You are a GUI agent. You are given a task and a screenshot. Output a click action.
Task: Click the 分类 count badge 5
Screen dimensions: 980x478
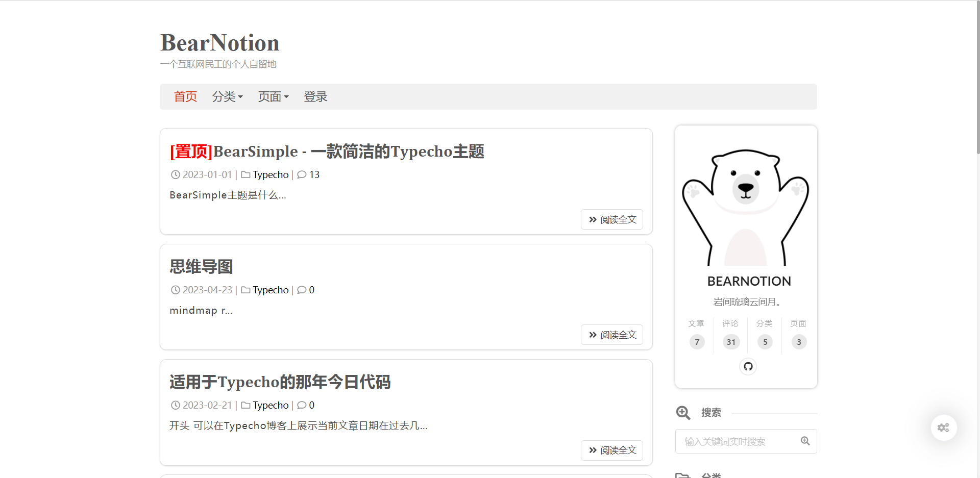(765, 342)
